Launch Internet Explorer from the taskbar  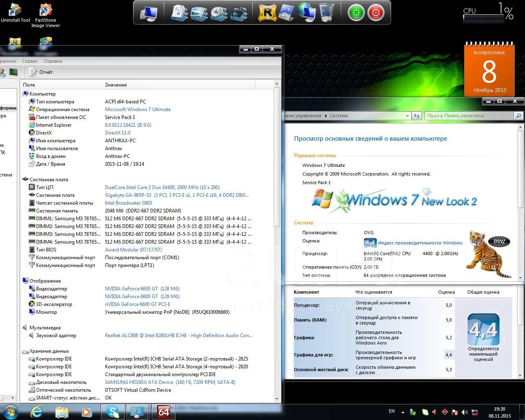(x=37, y=411)
